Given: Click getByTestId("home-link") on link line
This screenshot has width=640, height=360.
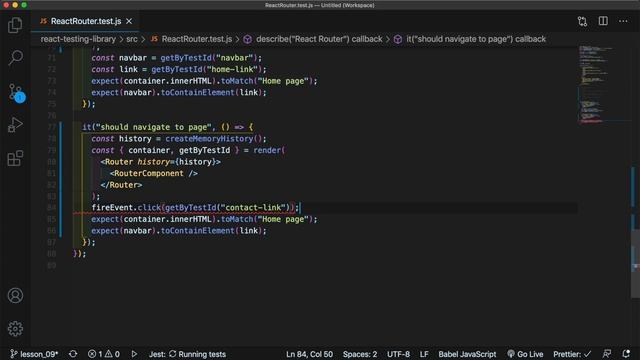Looking at the screenshot, I should 207,69.
